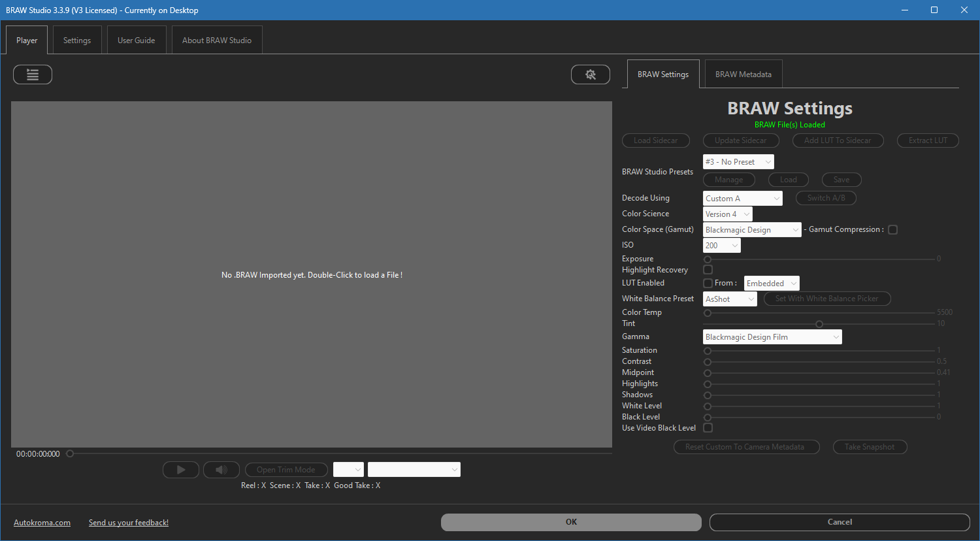Minimize the BRAW Studio window

905,10
